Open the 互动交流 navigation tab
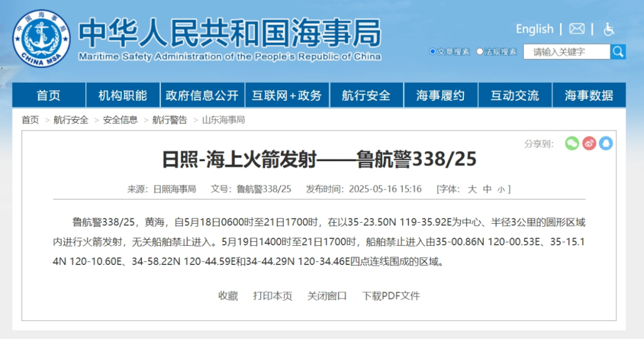The width and height of the screenshot is (644, 339). [x=515, y=95]
